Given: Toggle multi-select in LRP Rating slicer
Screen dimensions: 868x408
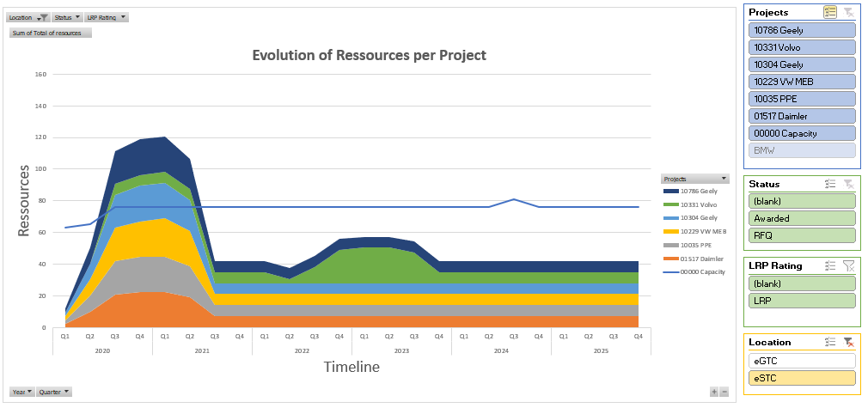Looking at the screenshot, I should click(829, 265).
